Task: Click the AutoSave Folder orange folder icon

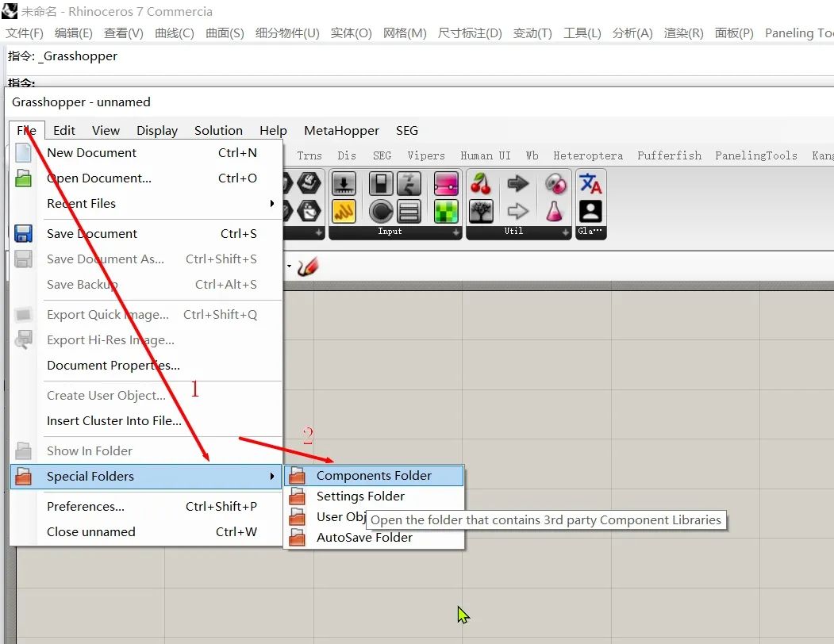Action: pos(297,538)
